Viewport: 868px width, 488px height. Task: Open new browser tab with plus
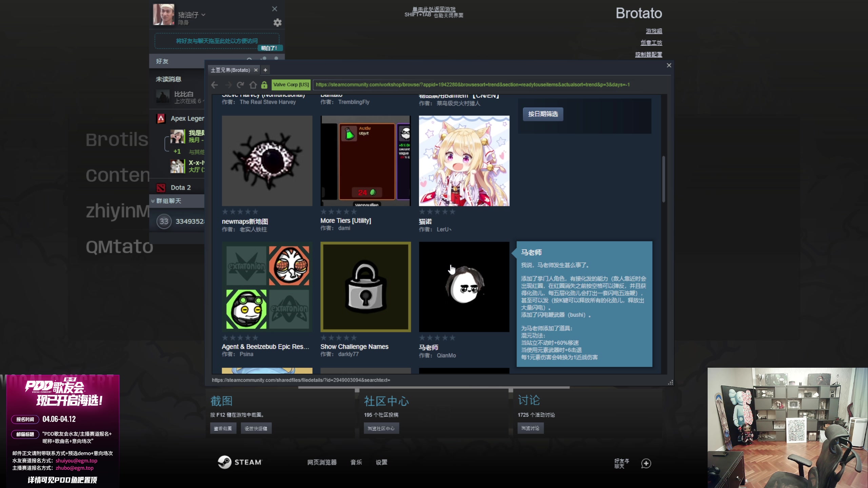(265, 70)
